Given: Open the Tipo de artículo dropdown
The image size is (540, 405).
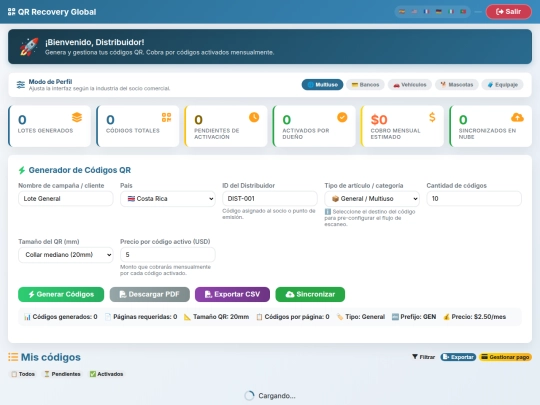Looking at the screenshot, I should click(x=372, y=199).
